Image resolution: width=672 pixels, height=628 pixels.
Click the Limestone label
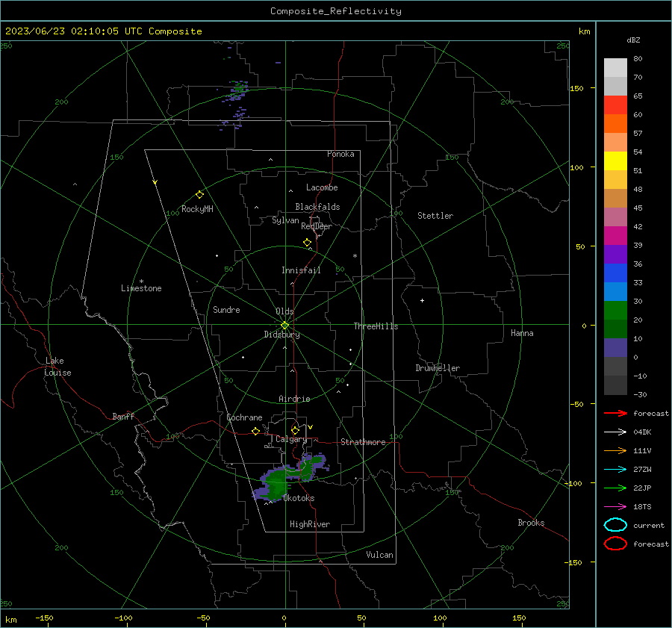(141, 288)
